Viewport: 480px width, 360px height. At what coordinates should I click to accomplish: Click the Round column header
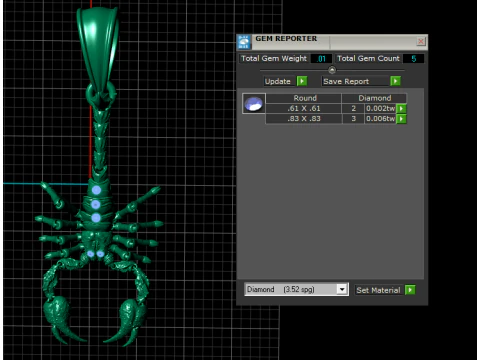click(x=305, y=98)
